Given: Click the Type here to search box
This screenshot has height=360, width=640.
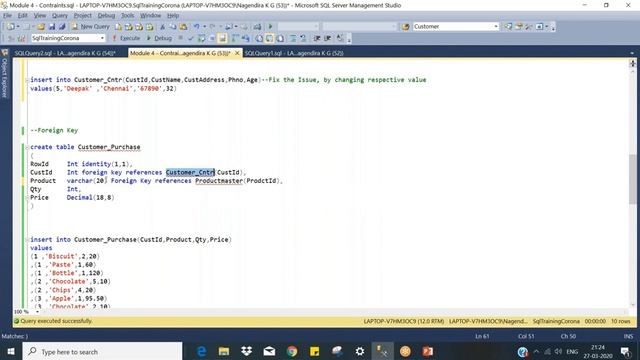Looking at the screenshot, I should pyautogui.click(x=102, y=351).
